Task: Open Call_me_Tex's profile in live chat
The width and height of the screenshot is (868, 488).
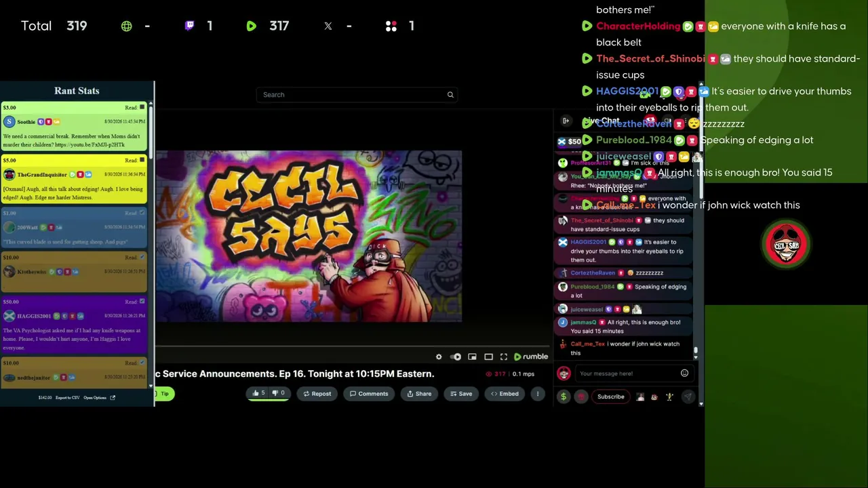Action: pyautogui.click(x=587, y=344)
